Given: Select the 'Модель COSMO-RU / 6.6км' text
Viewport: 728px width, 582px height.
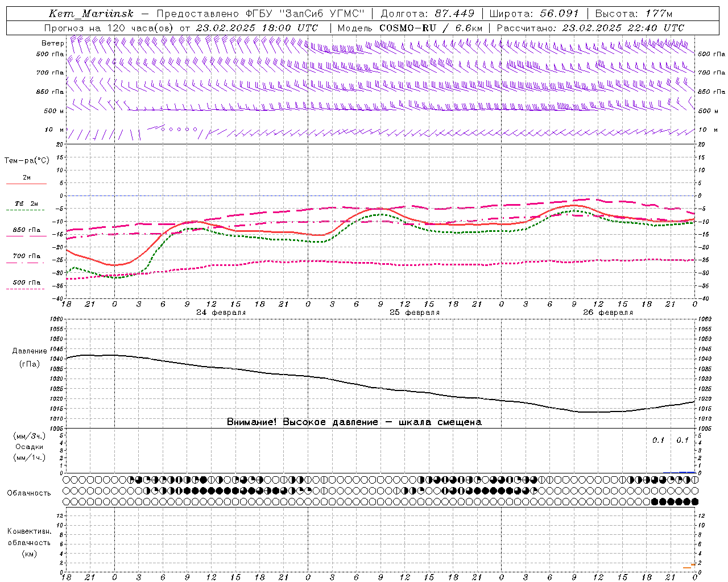Looking at the screenshot, I should [x=409, y=28].
